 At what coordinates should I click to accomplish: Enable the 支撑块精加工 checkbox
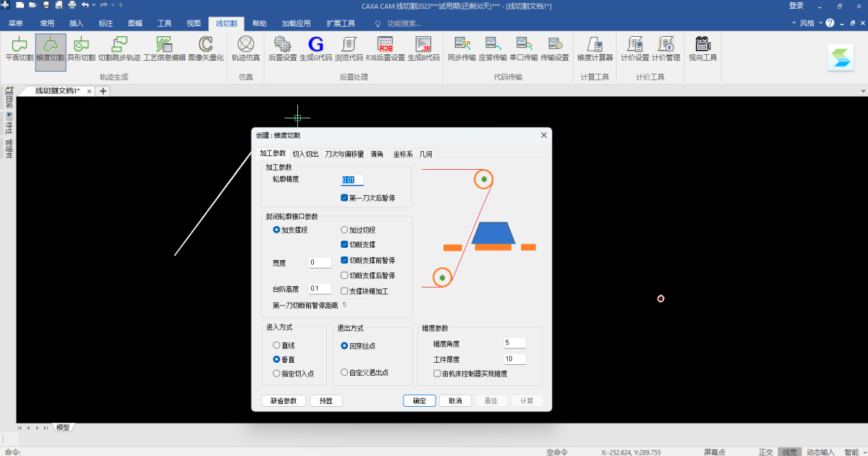(344, 291)
